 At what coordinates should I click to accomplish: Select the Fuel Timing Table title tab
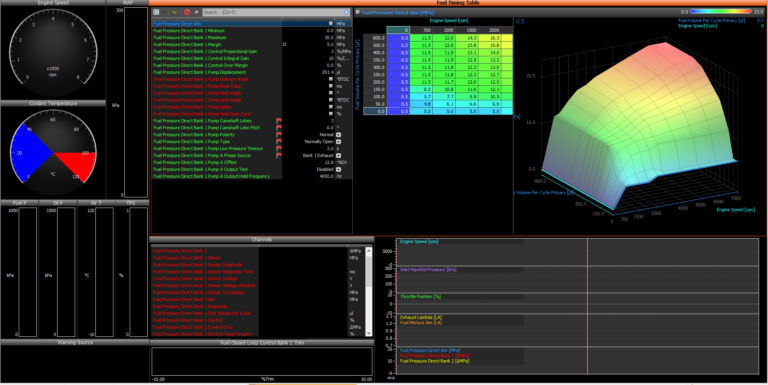coord(458,3)
